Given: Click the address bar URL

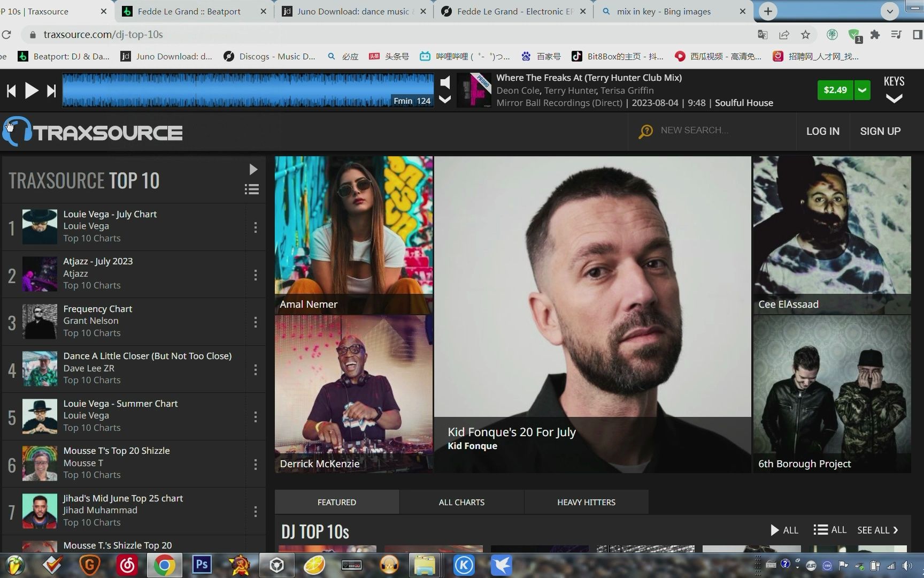Looking at the screenshot, I should coord(103,35).
